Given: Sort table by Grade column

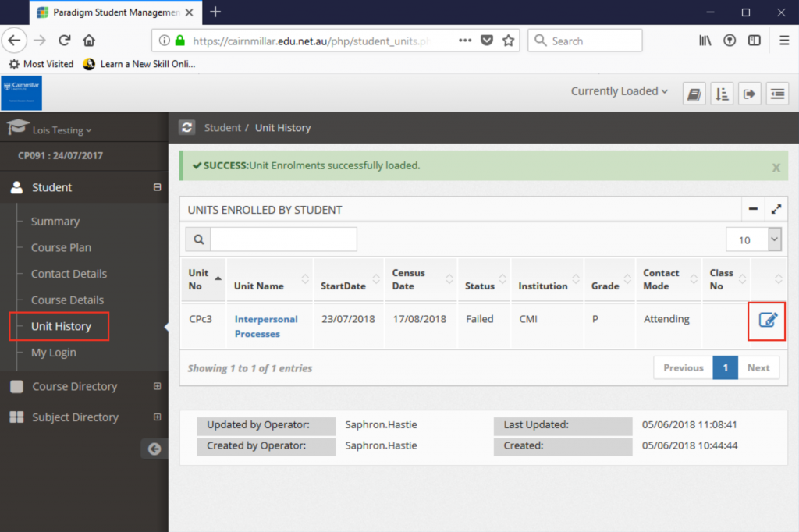Looking at the screenshot, I should click(x=610, y=279).
